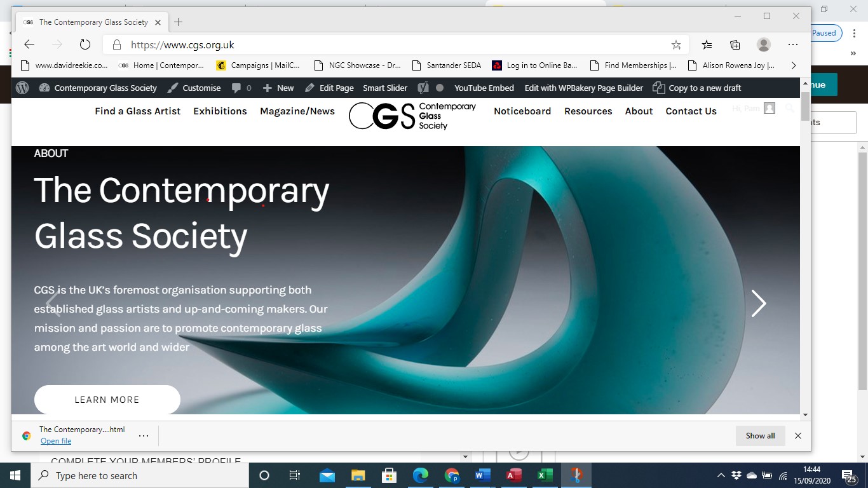Open Log in to Online Ba... bookmark

pyautogui.click(x=535, y=65)
